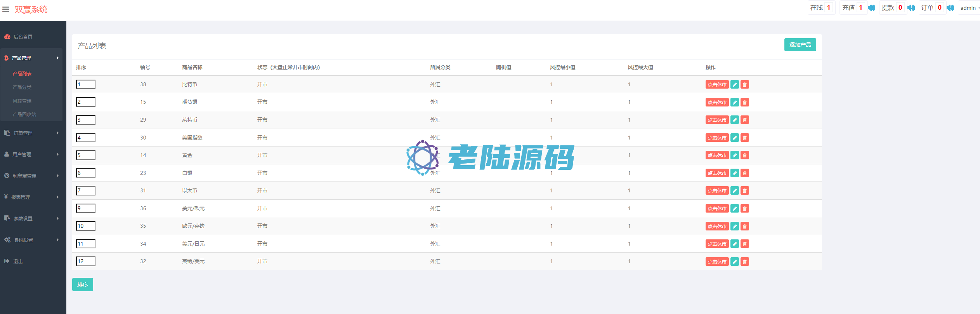The width and height of the screenshot is (980, 314).
Task: Select 风控管理 from the sidebar
Action: tap(22, 101)
